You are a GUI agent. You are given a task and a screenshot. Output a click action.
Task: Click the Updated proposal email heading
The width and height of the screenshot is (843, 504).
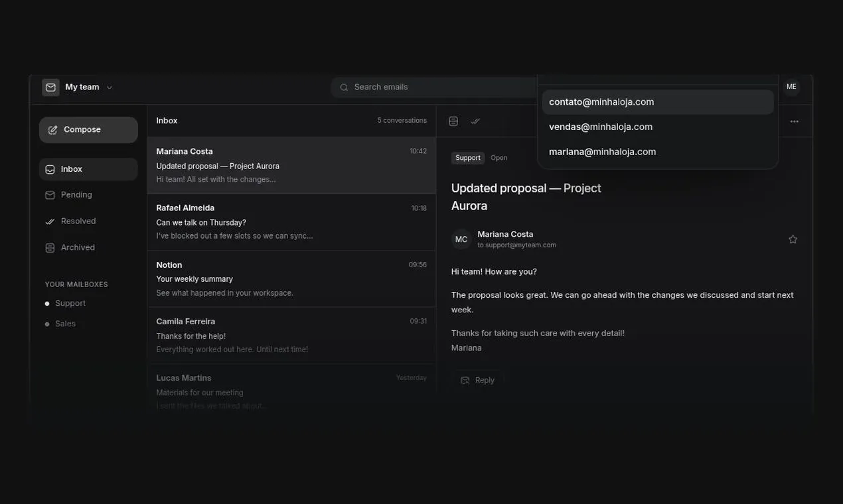click(x=526, y=197)
